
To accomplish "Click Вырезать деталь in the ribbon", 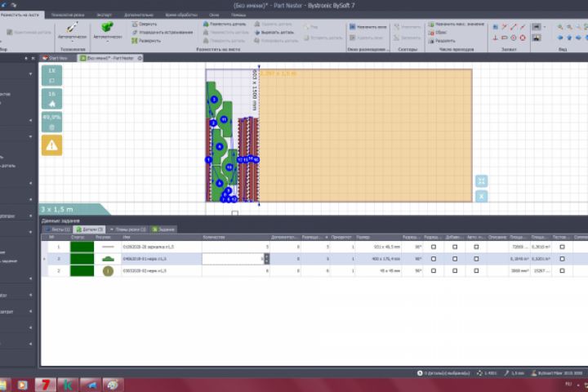I will 274,33.
